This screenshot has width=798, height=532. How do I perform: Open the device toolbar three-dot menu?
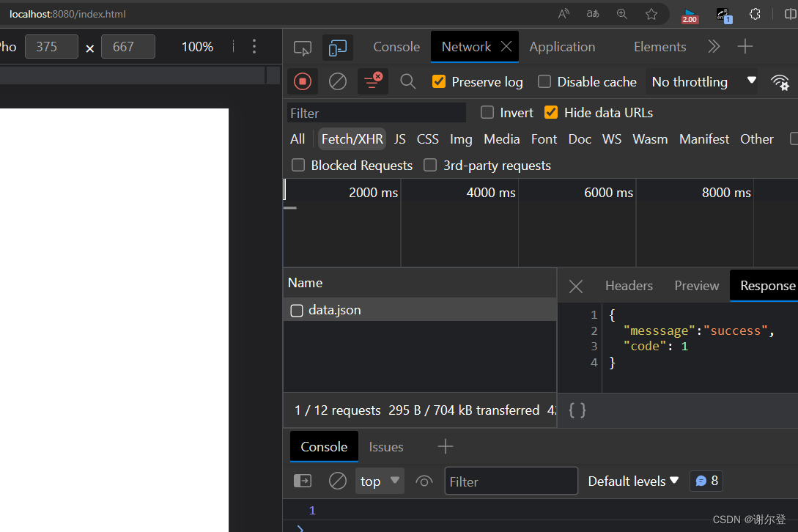coord(254,47)
